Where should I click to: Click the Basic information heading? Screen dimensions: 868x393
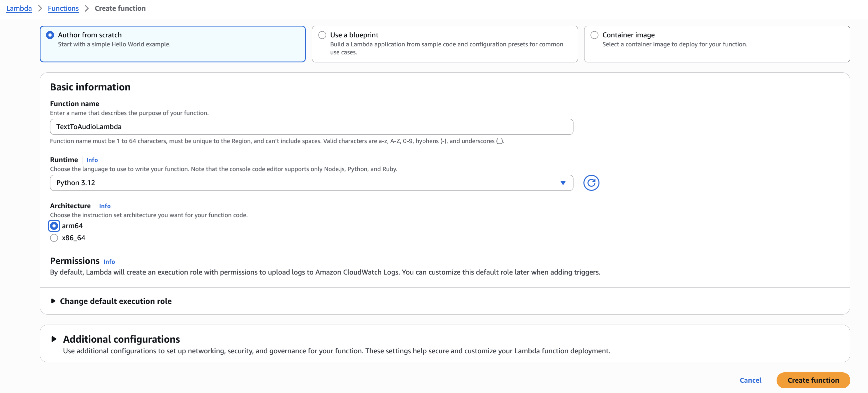[90, 87]
